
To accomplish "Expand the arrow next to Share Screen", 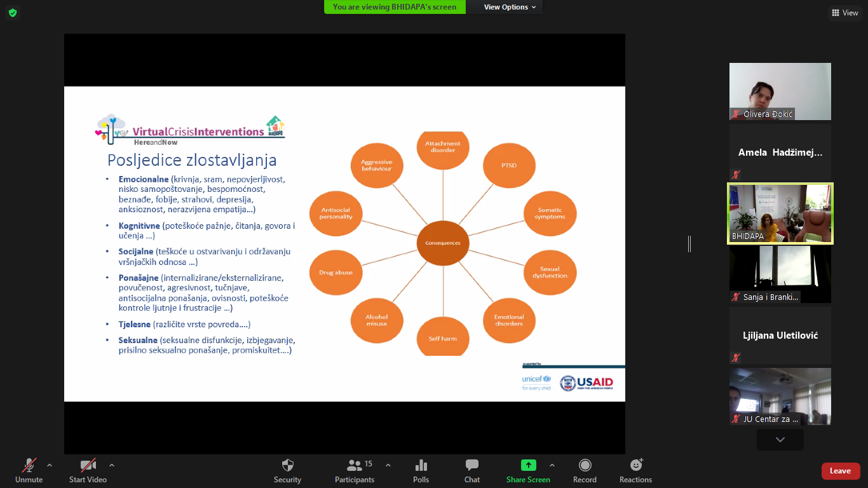I will (552, 464).
